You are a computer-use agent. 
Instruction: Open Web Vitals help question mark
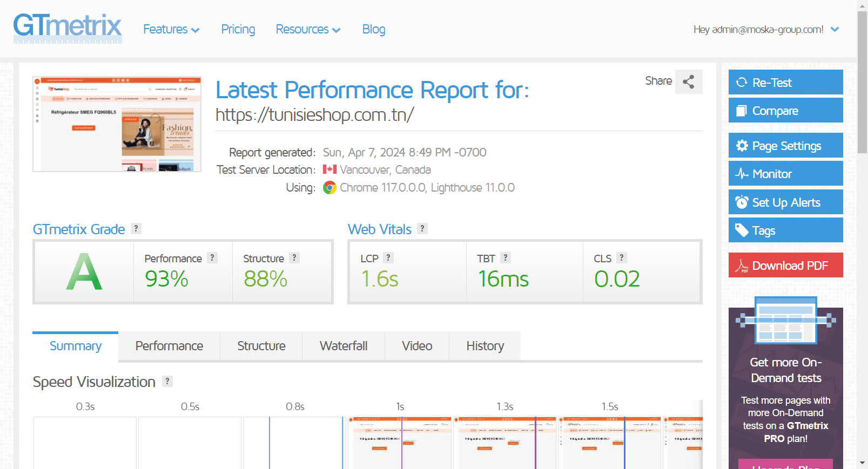coord(422,228)
